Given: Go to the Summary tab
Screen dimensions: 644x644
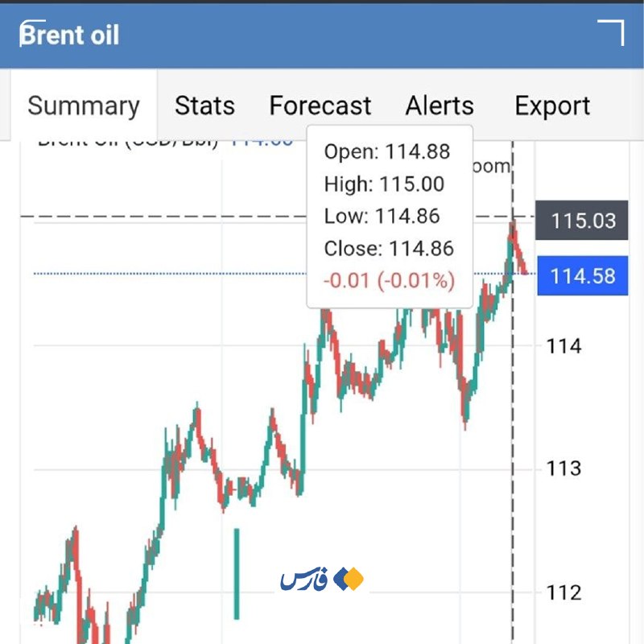Looking at the screenshot, I should pos(84,106).
